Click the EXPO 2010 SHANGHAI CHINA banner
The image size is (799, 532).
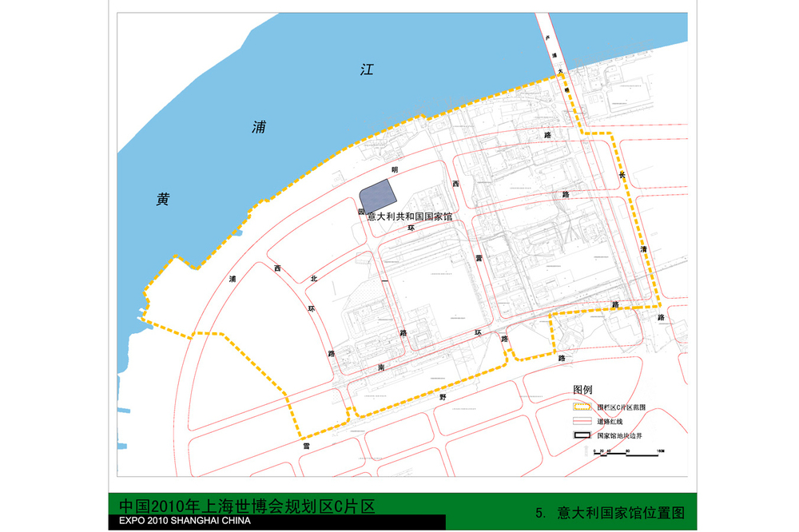(x=185, y=522)
